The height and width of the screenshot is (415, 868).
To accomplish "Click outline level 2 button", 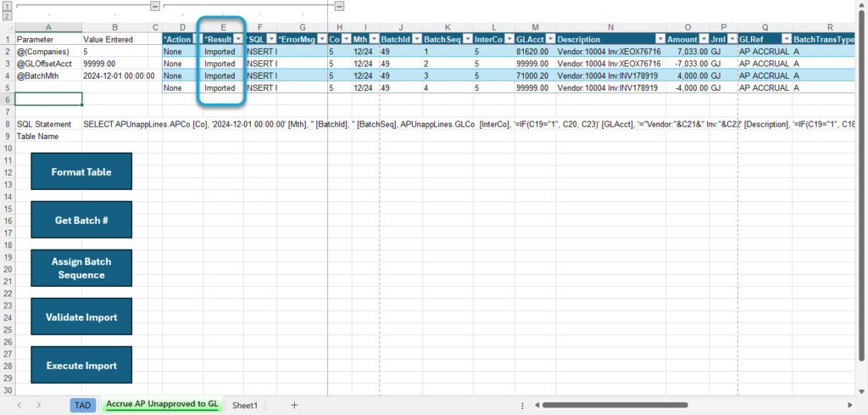I will click(x=7, y=15).
